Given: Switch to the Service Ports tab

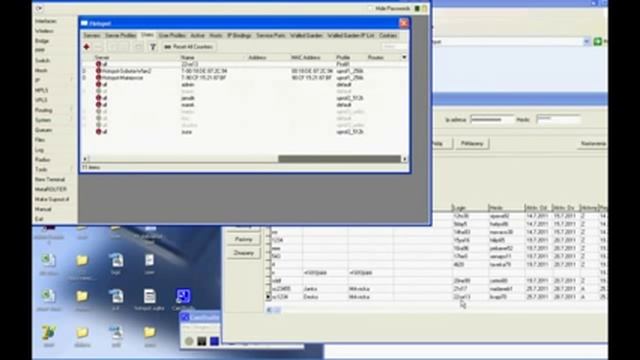Looking at the screenshot, I should pyautogui.click(x=271, y=36).
